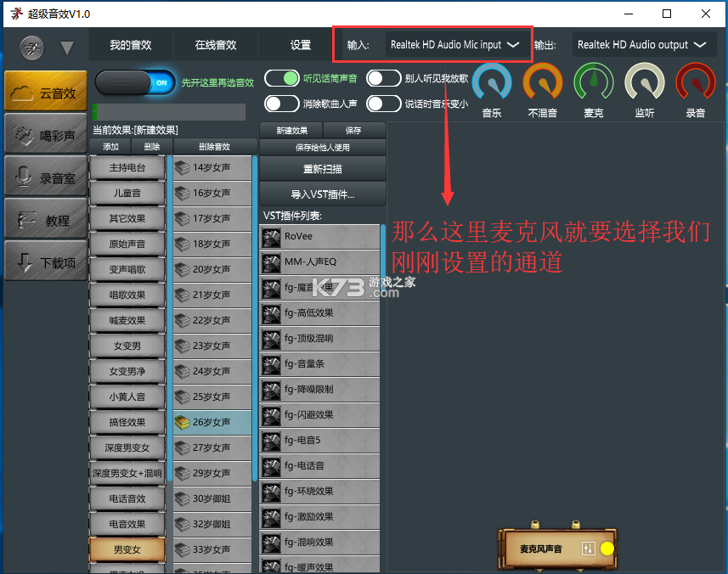
Task: Adjust the 麦克 green knob
Action: pos(594,82)
